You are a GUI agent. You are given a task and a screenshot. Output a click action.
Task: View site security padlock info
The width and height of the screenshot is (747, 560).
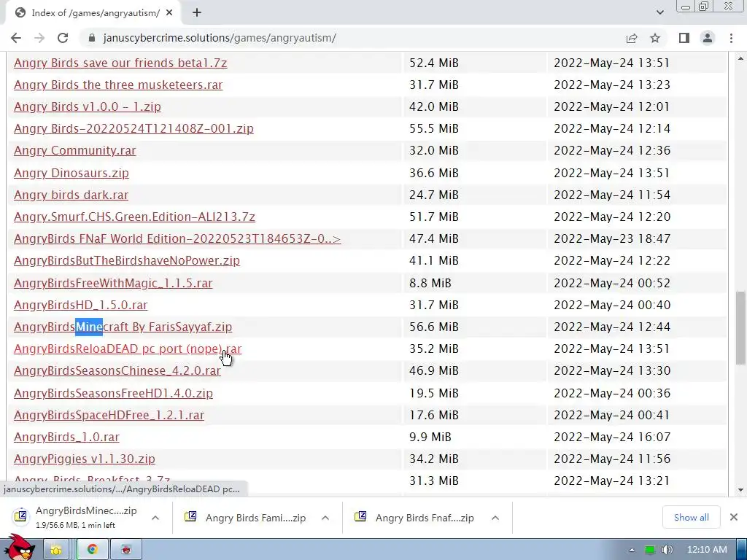click(92, 38)
